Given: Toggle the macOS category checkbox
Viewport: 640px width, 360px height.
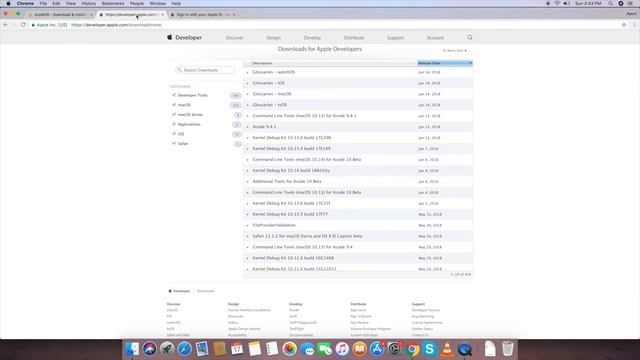Looking at the screenshot, I should 174,105.
